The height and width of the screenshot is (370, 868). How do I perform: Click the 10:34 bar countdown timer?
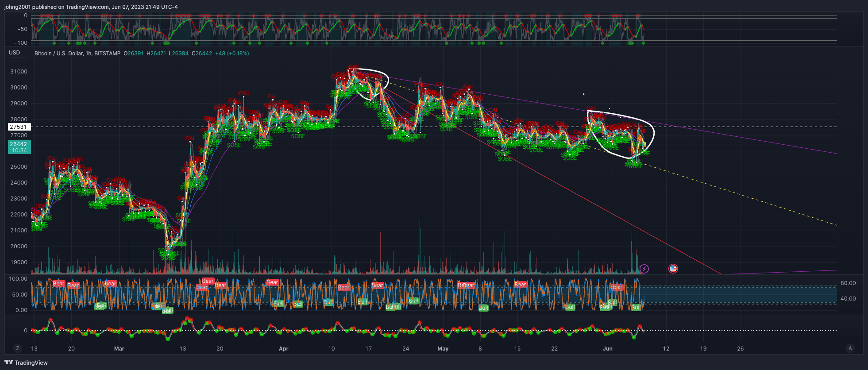click(x=19, y=150)
